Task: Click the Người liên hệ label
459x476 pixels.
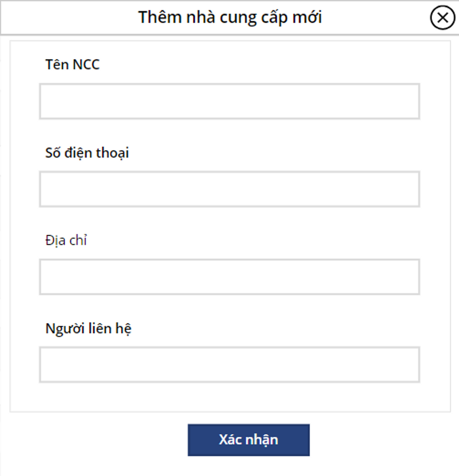Action: (88, 328)
